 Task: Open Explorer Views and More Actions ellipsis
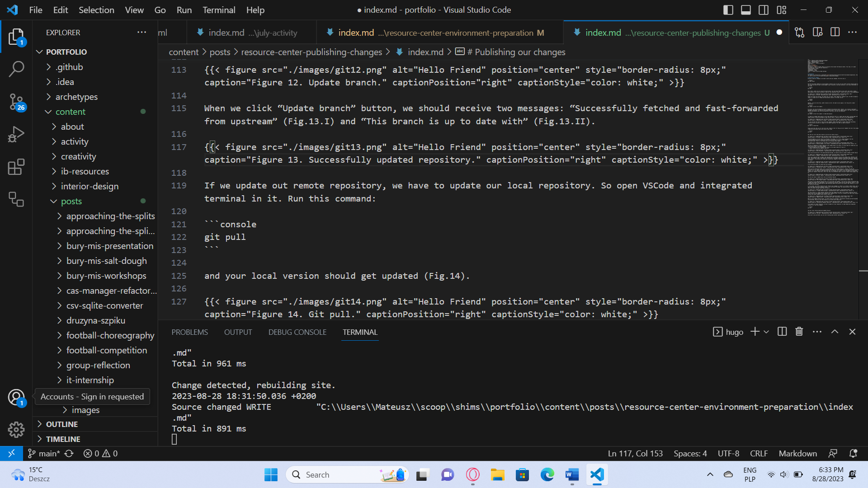pyautogui.click(x=142, y=33)
